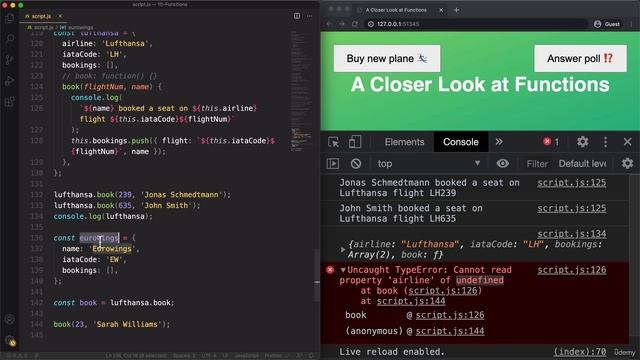
Task: Activate the DevTools inspect element tool
Action: pyautogui.click(x=333, y=142)
